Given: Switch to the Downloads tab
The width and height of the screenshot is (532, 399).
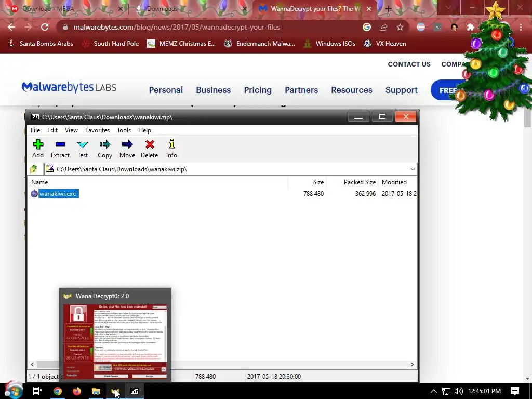Looking at the screenshot, I should (190, 9).
